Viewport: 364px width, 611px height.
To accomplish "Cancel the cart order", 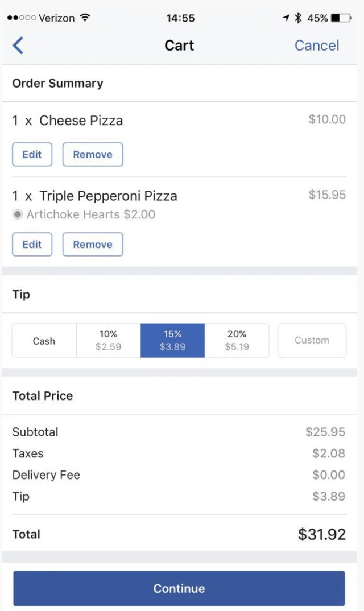I will click(x=316, y=46).
